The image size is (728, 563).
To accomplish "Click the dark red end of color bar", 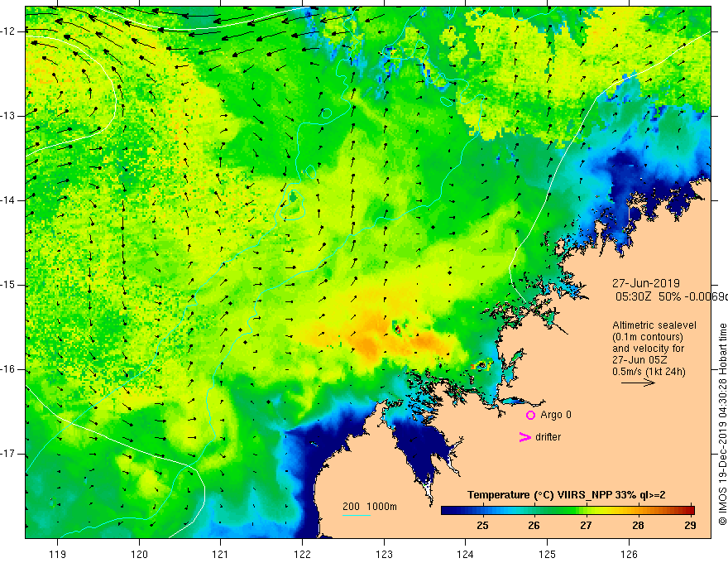I will click(x=689, y=510).
